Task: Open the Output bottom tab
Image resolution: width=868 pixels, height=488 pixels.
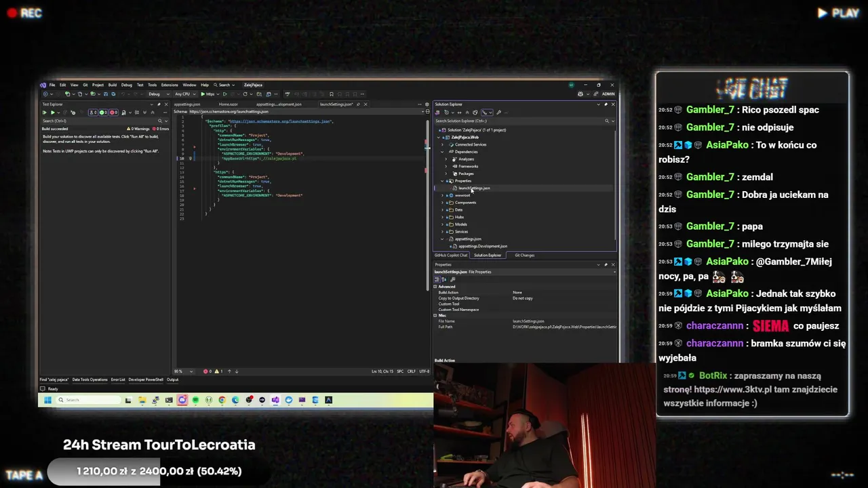Action: (x=172, y=380)
